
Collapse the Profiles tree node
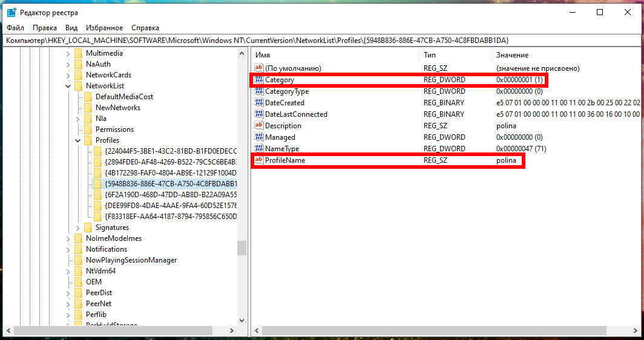point(78,140)
